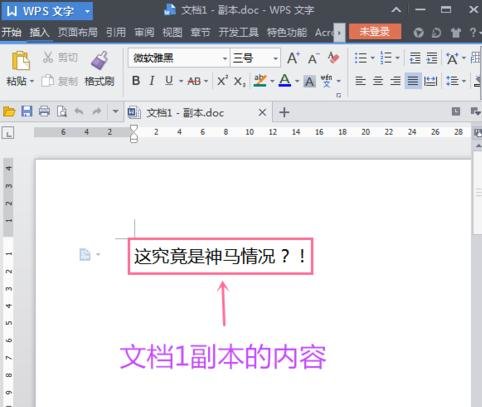482x407 pixels.
Task: Click the Print icon in quick toolbar
Action: 44,111
